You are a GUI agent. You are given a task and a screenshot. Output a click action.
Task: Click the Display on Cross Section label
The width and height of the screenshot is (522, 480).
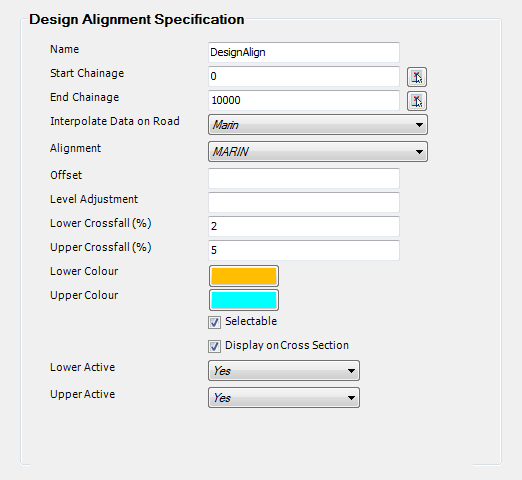(287, 345)
